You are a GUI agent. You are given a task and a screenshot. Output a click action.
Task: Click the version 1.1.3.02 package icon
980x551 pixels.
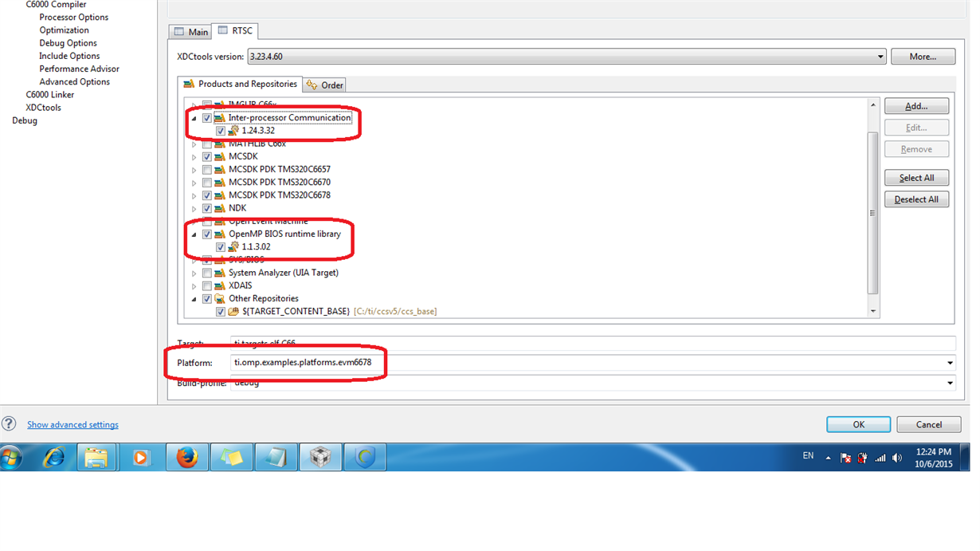pyautogui.click(x=233, y=247)
